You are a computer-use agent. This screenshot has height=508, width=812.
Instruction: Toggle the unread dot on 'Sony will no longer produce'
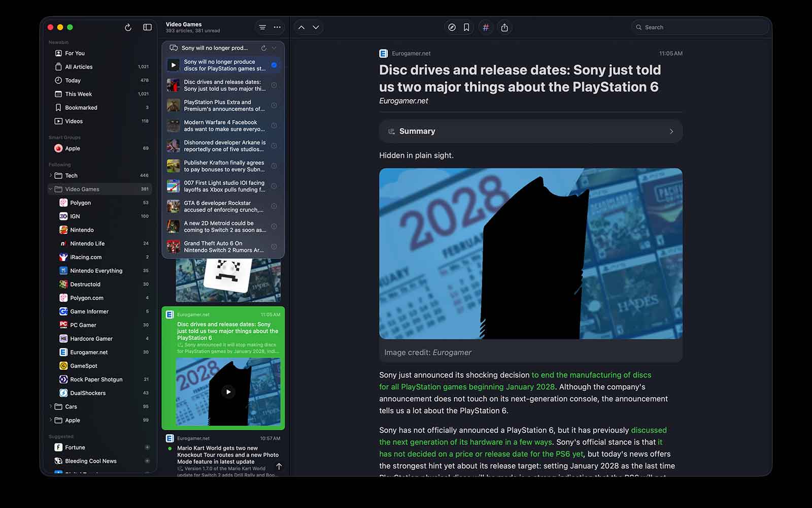tap(274, 65)
